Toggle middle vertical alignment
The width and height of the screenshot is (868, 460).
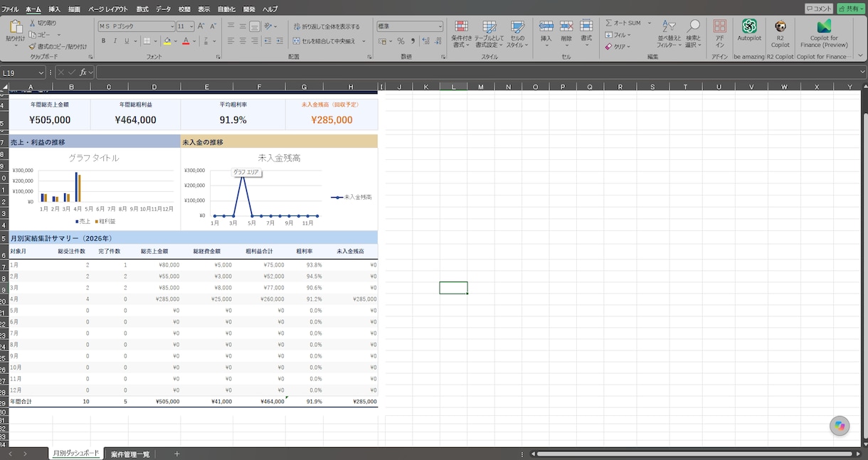243,26
